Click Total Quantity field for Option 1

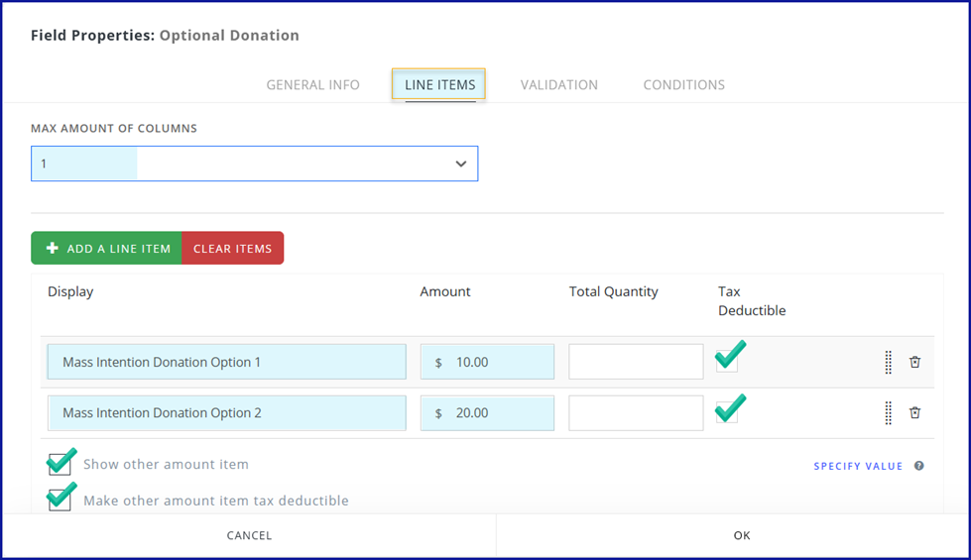click(x=636, y=362)
